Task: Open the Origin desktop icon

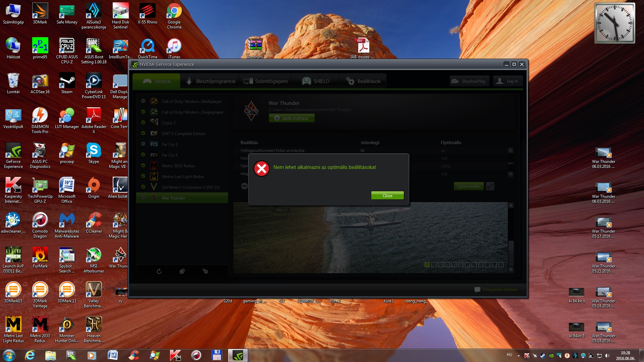Action: coord(94,188)
